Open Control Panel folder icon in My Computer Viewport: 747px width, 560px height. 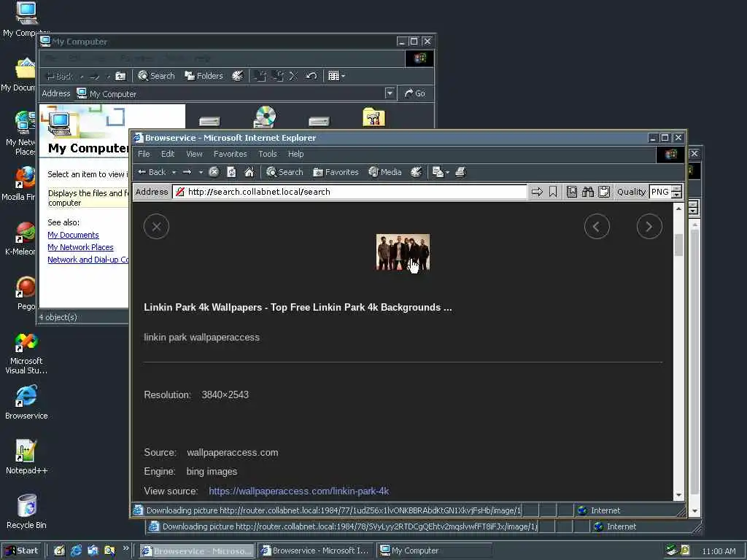374,117
